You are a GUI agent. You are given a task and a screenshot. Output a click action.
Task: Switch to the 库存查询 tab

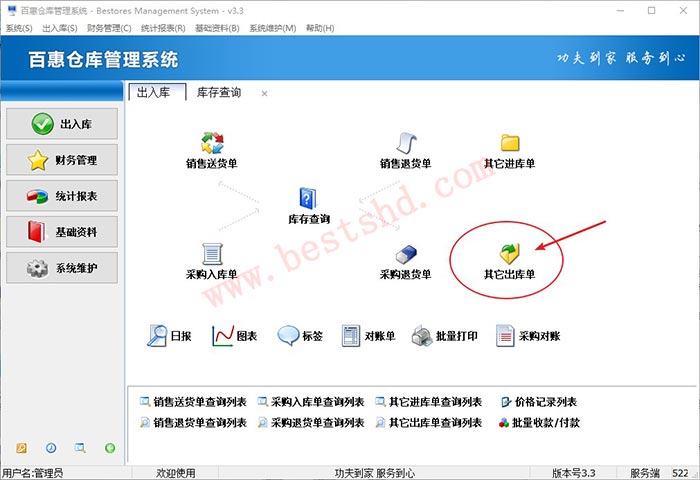click(x=219, y=92)
